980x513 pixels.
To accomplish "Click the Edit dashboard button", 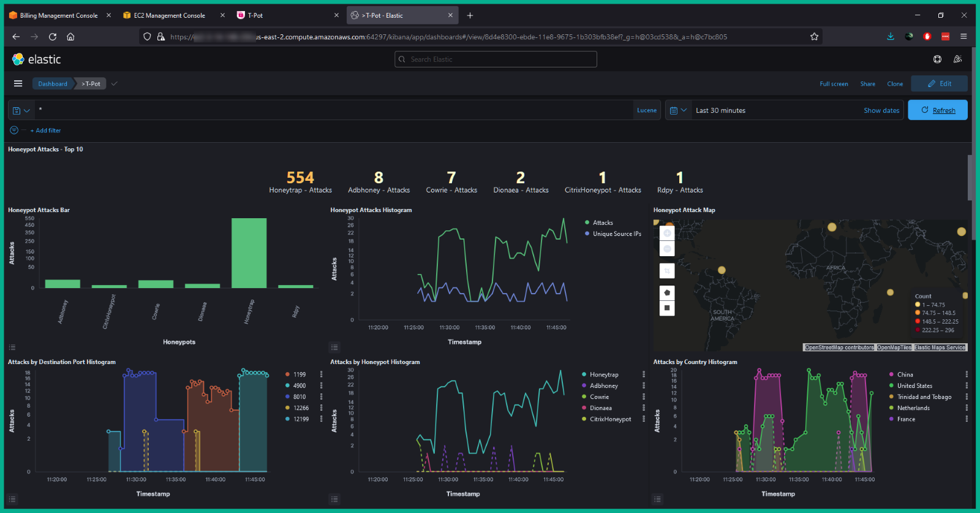I will tap(940, 84).
